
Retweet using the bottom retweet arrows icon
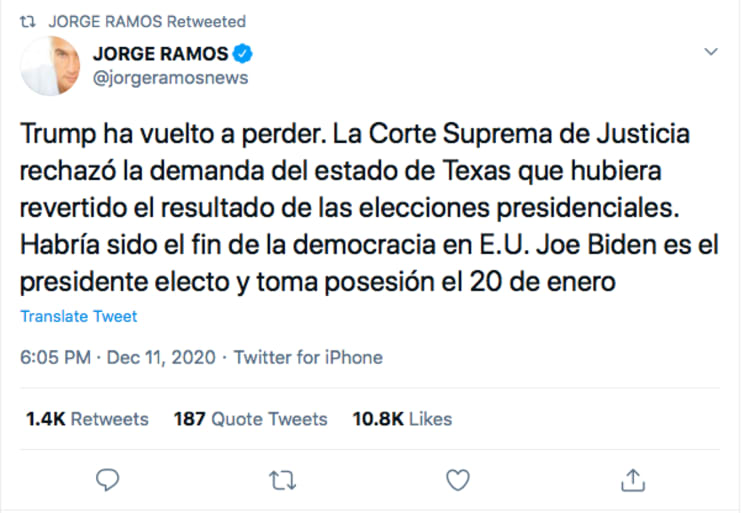coord(283,480)
